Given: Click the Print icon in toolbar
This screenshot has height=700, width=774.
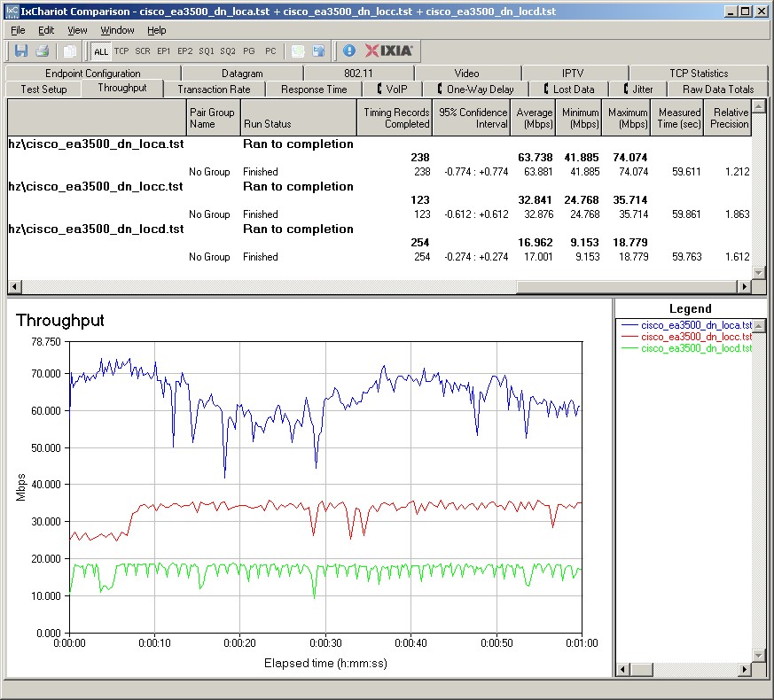Looking at the screenshot, I should (42, 51).
